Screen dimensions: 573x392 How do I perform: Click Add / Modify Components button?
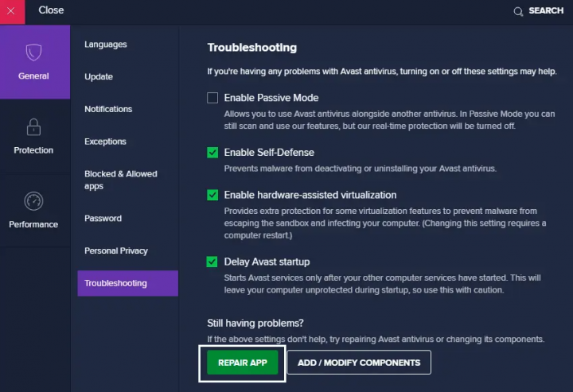[x=359, y=363]
